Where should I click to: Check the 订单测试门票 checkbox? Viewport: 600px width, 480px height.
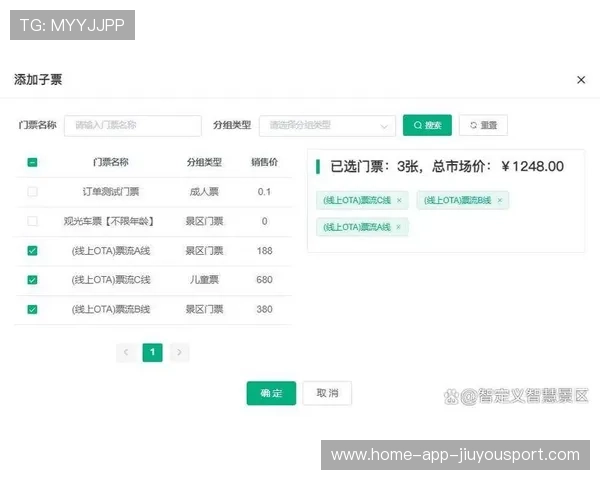point(33,191)
